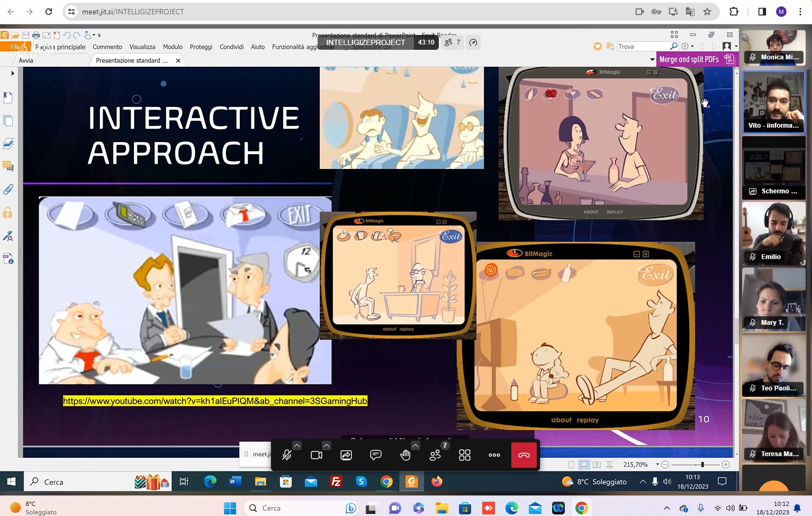Click Foxit Undo arrow
812x516 pixels.
click(x=67, y=35)
